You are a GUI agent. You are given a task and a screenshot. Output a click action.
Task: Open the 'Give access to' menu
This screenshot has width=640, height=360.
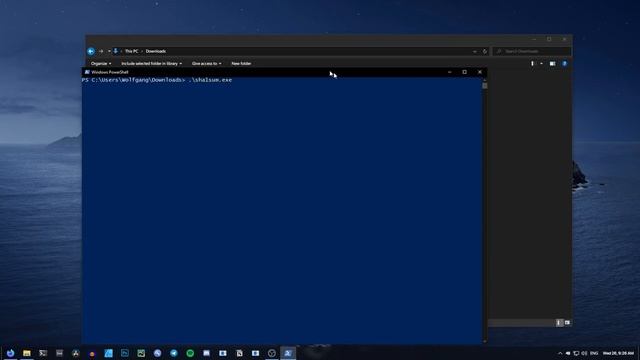(207, 64)
